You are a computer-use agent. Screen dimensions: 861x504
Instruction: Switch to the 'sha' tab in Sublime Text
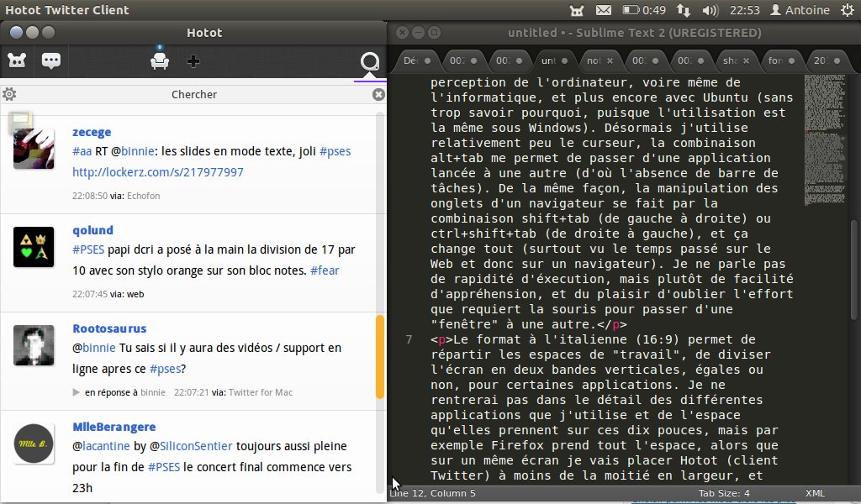pos(735,60)
